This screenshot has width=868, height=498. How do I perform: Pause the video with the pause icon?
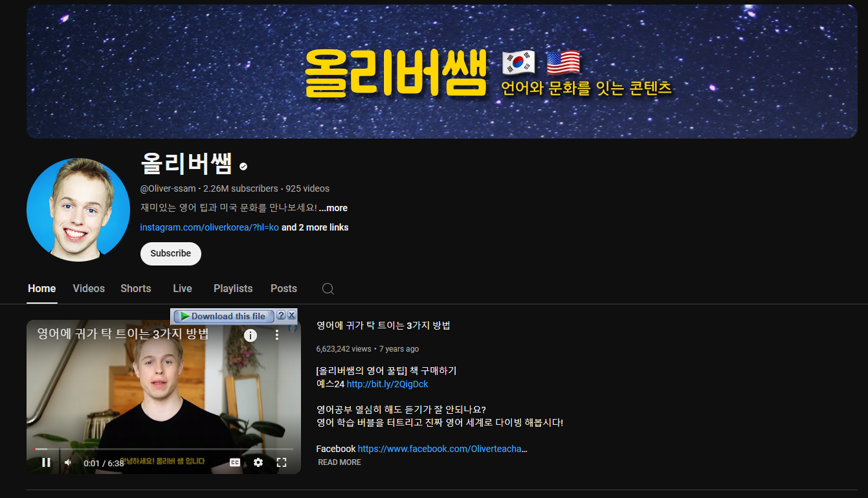click(46, 462)
